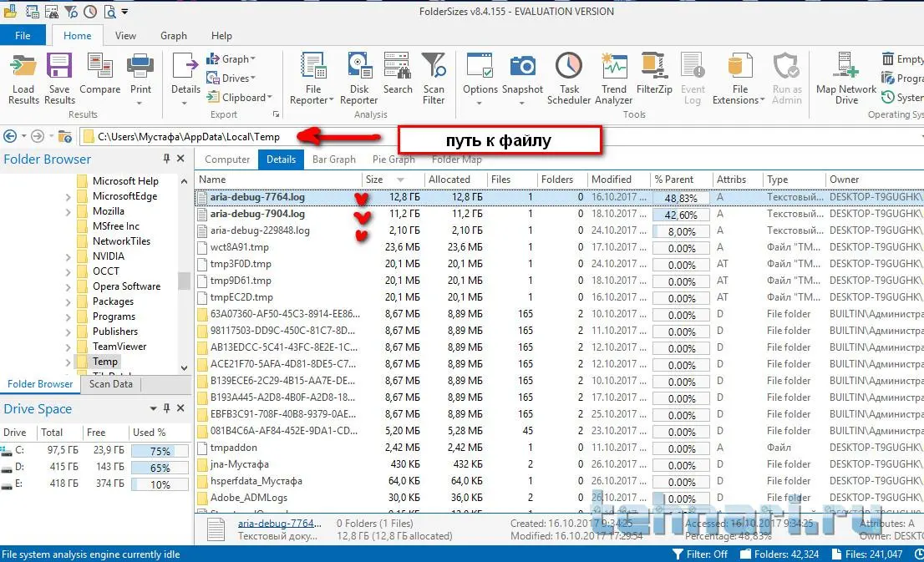This screenshot has height=562, width=924.
Task: Sort by the % Parent column header
Action: (x=680, y=179)
